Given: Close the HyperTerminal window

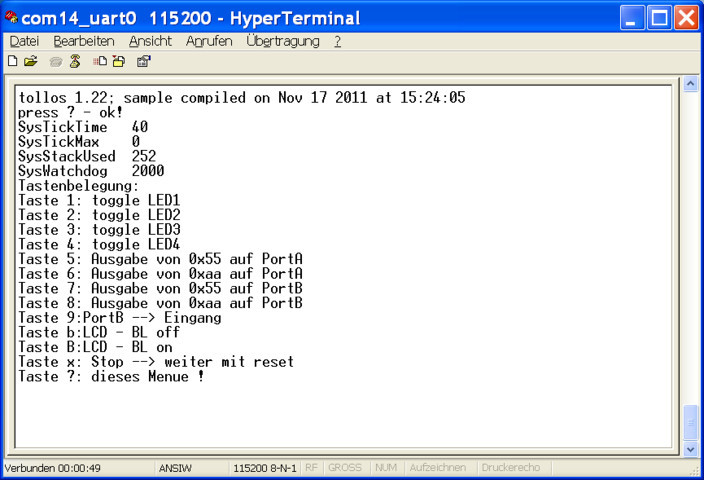Looking at the screenshot, I should tap(686, 18).
